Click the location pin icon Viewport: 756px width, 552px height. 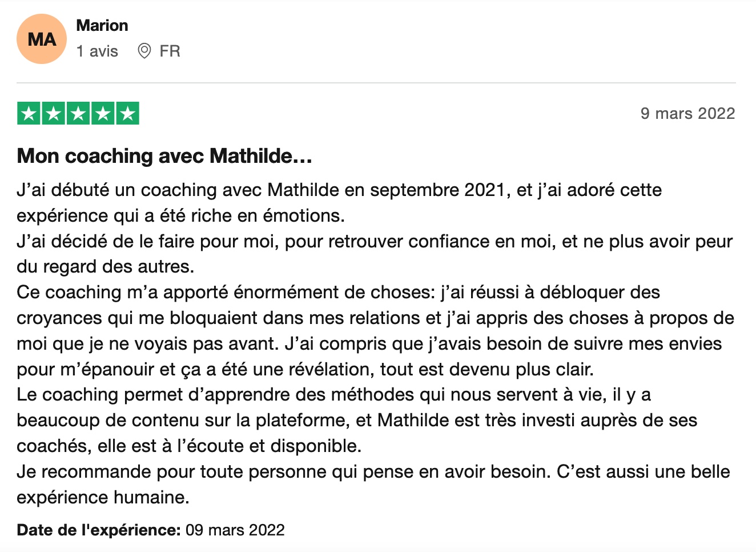[x=144, y=51]
